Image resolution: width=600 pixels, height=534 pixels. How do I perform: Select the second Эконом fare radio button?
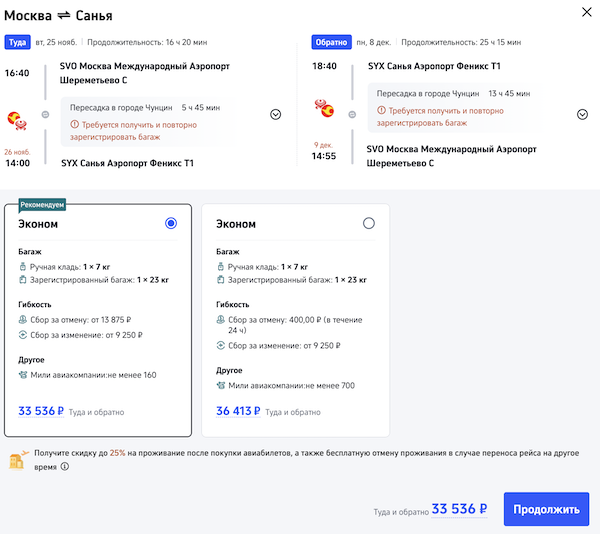(x=369, y=223)
